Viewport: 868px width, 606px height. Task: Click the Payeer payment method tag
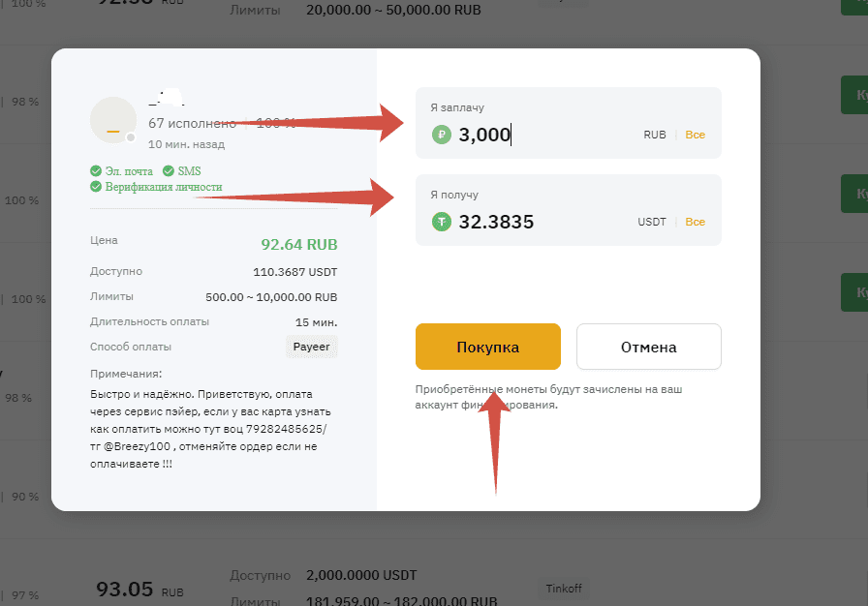[312, 347]
